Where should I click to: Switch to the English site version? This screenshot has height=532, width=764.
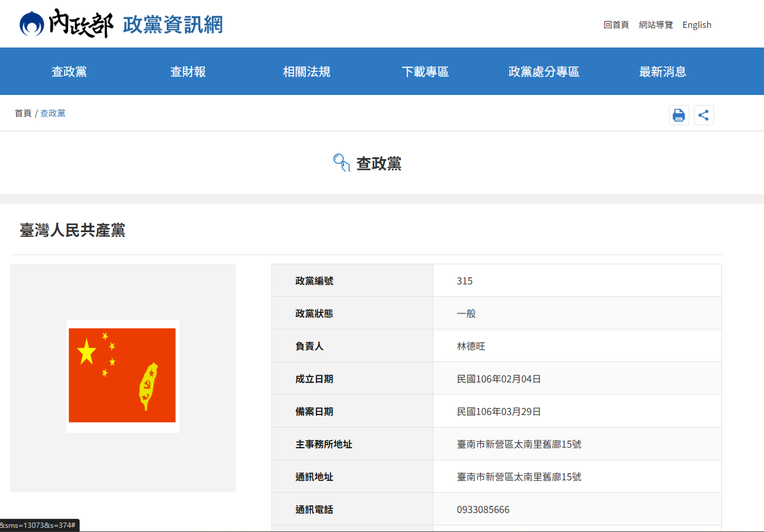[696, 25]
